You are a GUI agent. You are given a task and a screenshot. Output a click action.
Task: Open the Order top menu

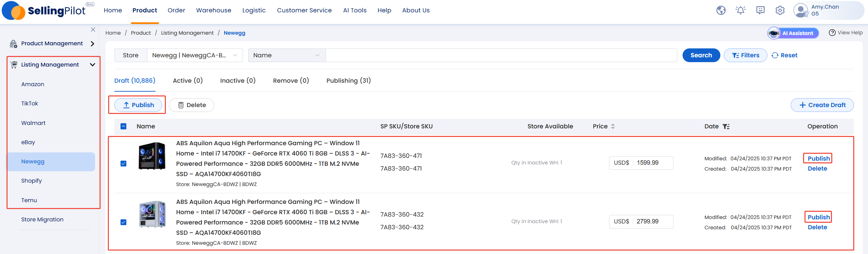click(176, 10)
